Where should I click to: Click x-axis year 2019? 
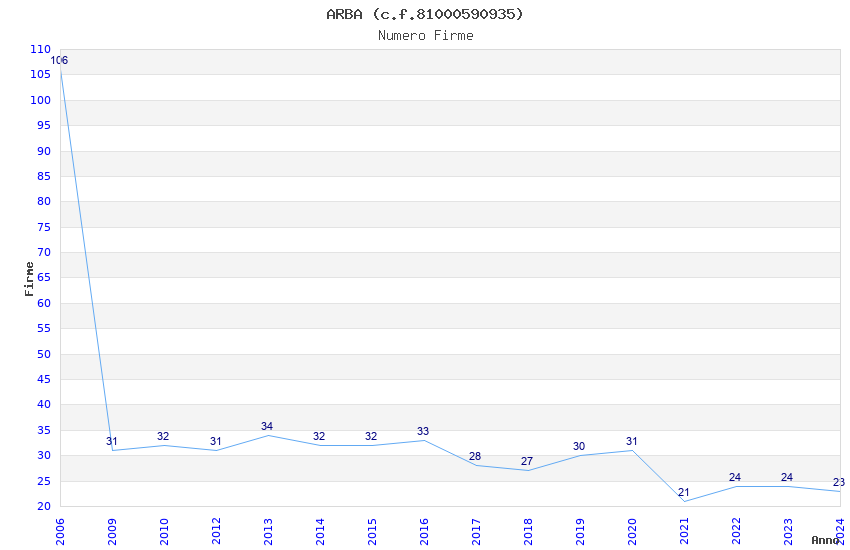(x=581, y=532)
